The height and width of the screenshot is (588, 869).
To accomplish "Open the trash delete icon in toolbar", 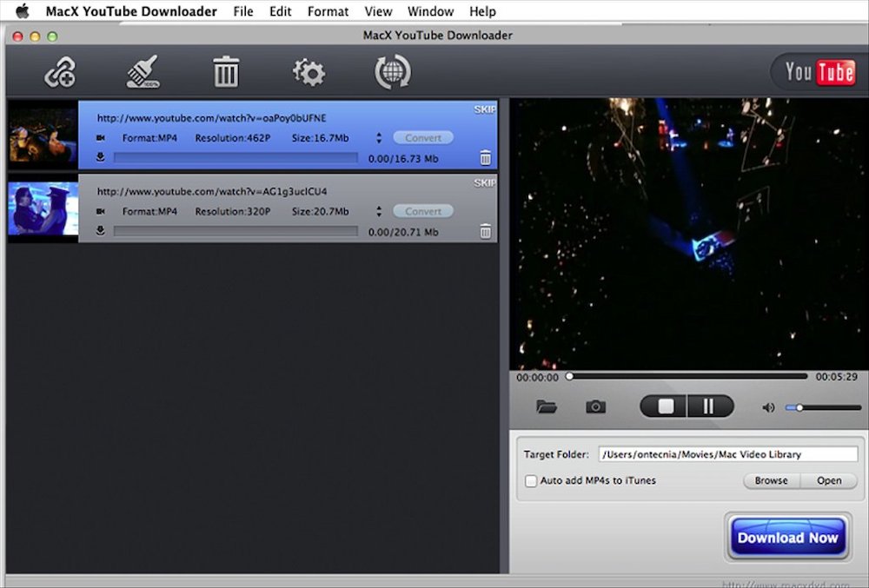I will pyautogui.click(x=225, y=73).
